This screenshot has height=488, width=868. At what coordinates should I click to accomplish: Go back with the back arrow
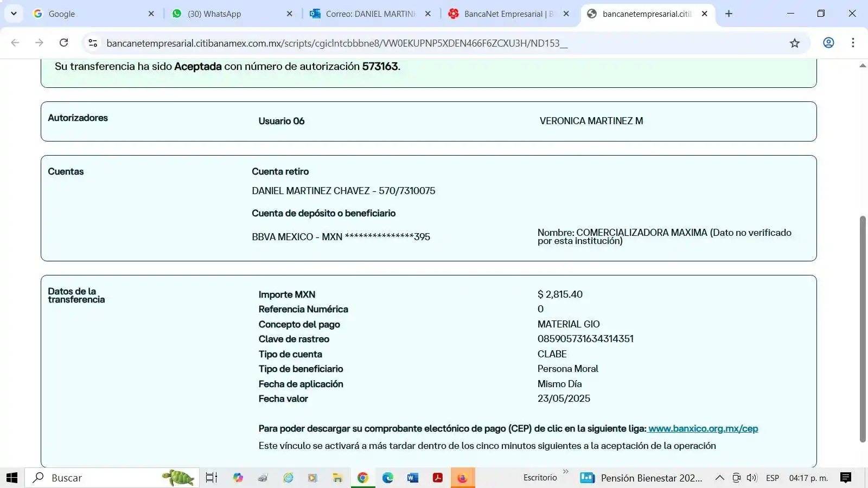15,43
